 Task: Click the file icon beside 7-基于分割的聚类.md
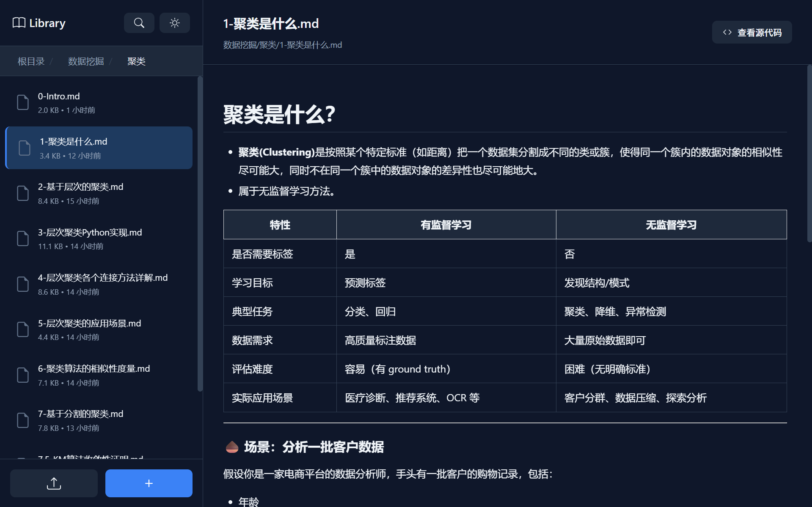(x=23, y=420)
